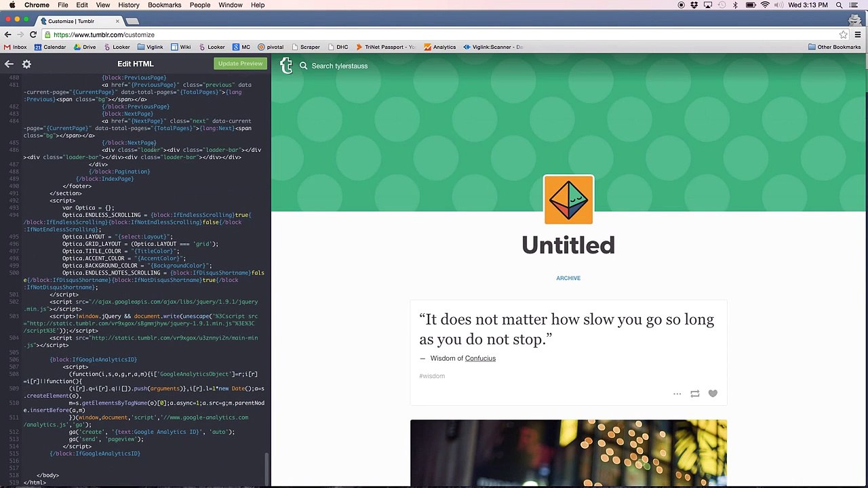
Task: Open the Notification Center icon
Action: tap(854, 5)
